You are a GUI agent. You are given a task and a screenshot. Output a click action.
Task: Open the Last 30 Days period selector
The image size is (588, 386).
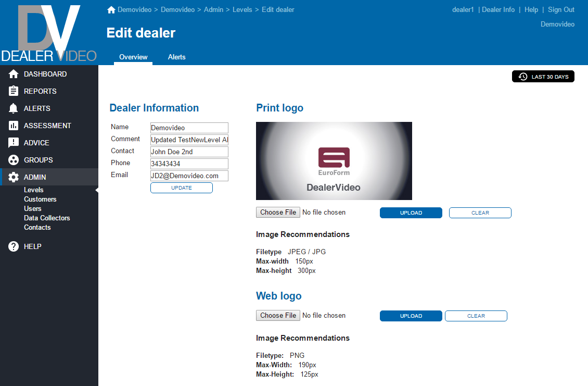[x=543, y=77]
